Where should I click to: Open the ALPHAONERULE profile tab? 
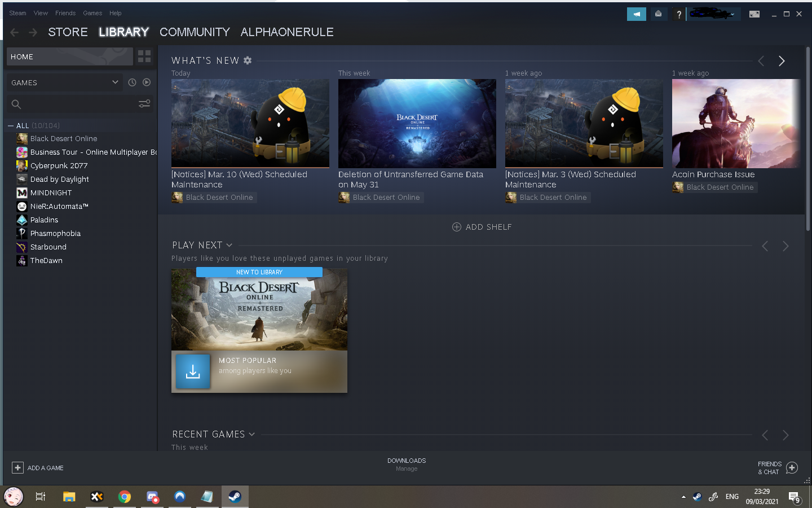click(287, 32)
